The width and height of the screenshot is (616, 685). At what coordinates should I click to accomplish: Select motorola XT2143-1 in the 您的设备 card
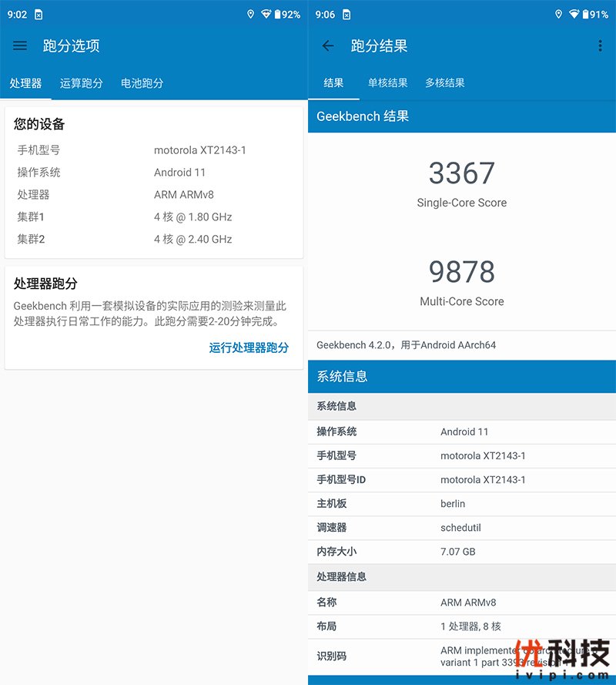pyautogui.click(x=200, y=150)
